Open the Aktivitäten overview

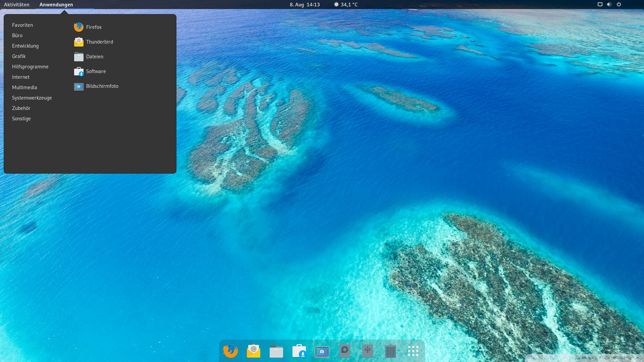click(x=17, y=4)
